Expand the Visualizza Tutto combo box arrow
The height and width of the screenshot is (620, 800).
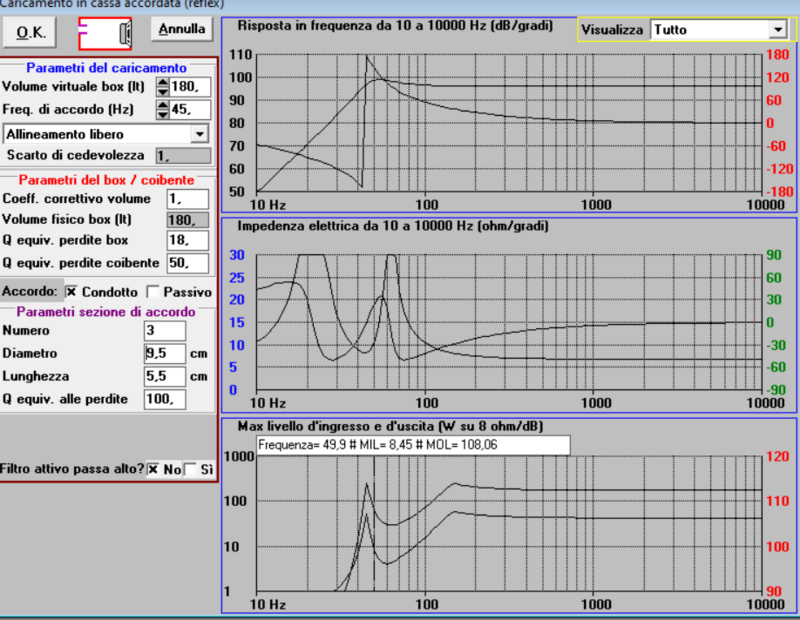(776, 30)
